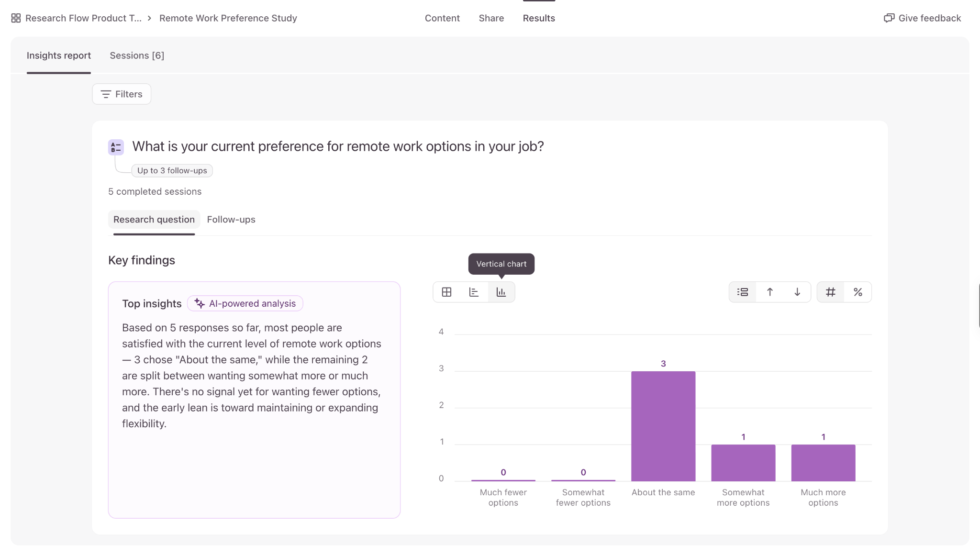Click the workspace grid icon in breadcrumb
Viewport: 980px width, 556px height.
click(16, 18)
